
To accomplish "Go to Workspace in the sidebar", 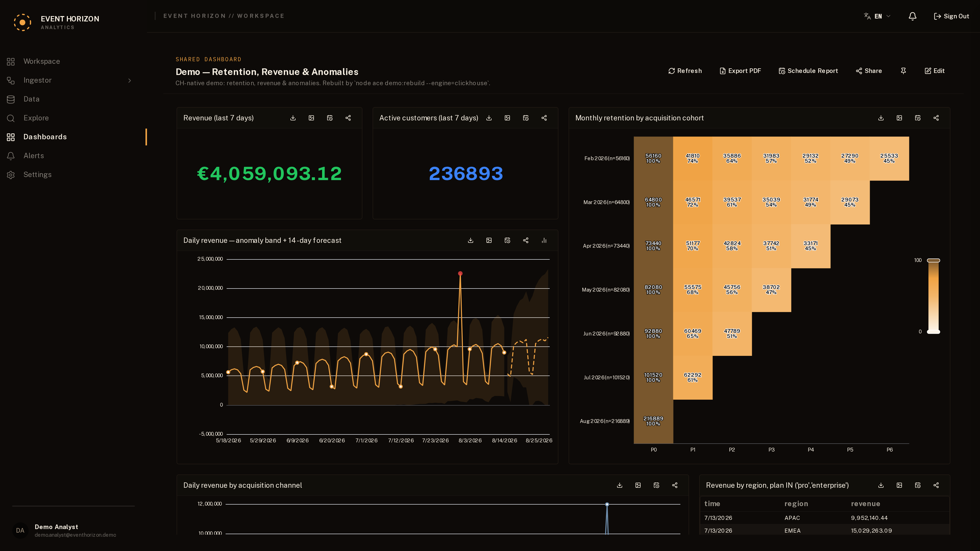I will point(73,61).
